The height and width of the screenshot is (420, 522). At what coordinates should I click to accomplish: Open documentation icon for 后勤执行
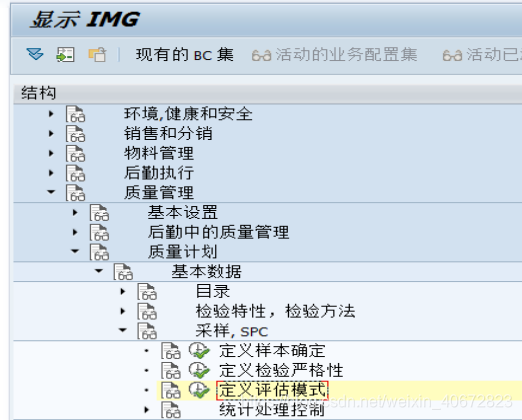(x=75, y=173)
